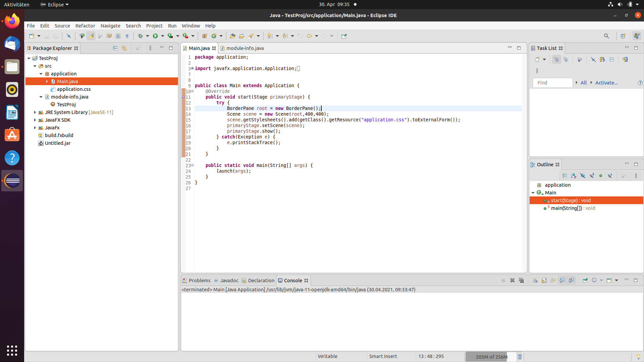Go back with yellow left arrow
The height and width of the screenshot is (362, 644).
point(309,36)
